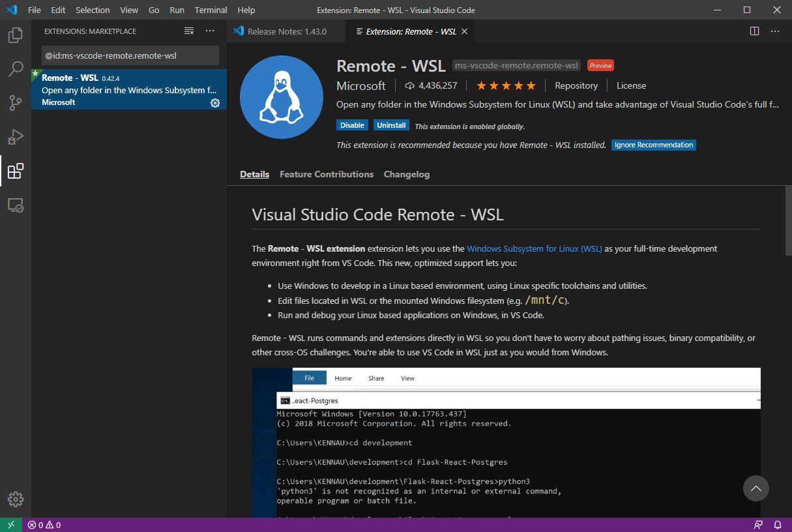Open the Edit menu

coord(58,10)
